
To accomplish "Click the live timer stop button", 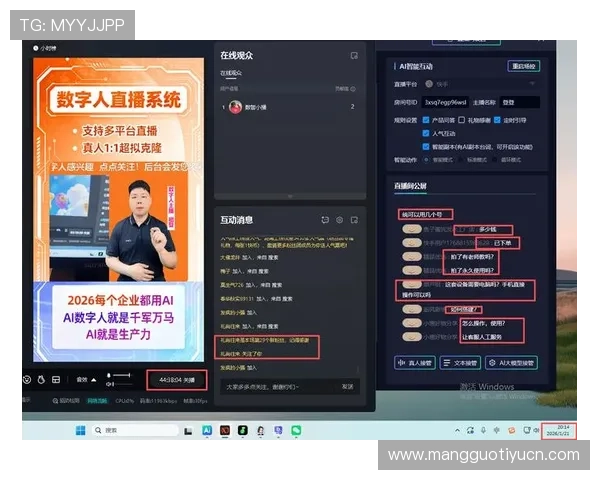I will tap(177, 380).
